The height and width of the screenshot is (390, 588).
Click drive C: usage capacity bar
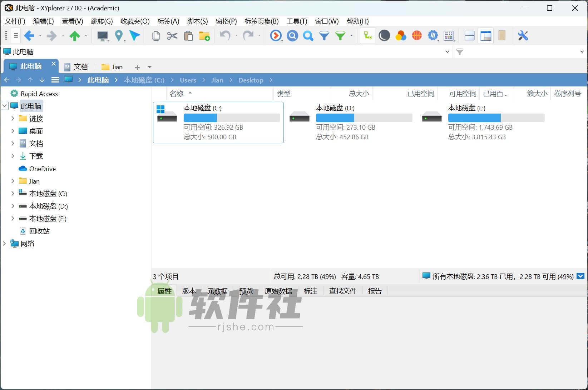point(232,117)
